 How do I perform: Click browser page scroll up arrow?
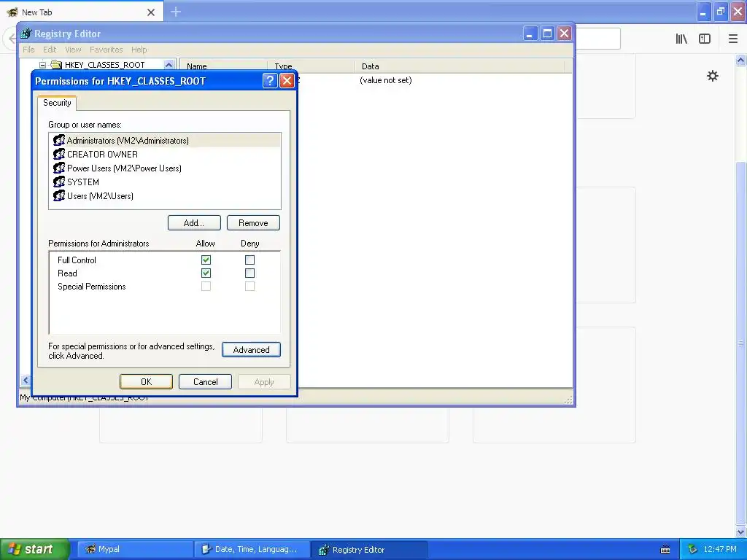pos(740,60)
